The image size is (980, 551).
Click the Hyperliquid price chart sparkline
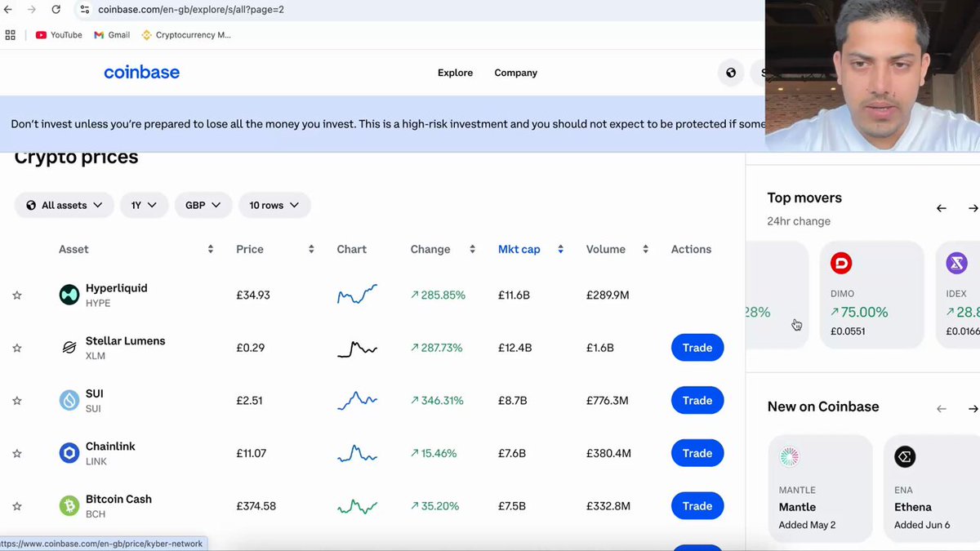pyautogui.click(x=357, y=295)
